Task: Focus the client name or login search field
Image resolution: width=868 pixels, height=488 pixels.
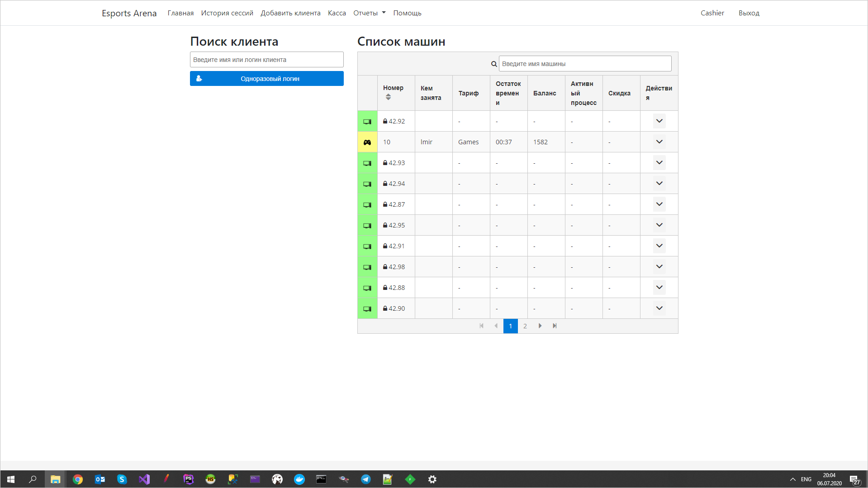Action: point(266,60)
